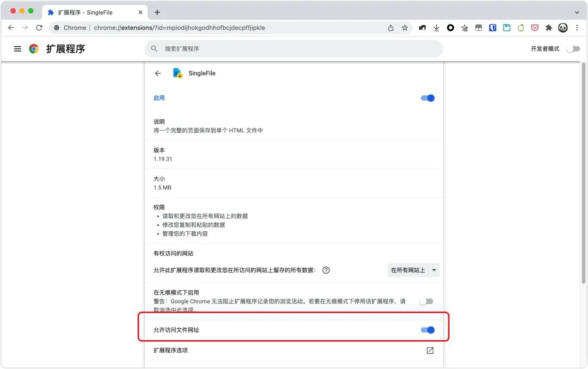
Task: Click the black circle extension icon
Action: click(x=450, y=28)
